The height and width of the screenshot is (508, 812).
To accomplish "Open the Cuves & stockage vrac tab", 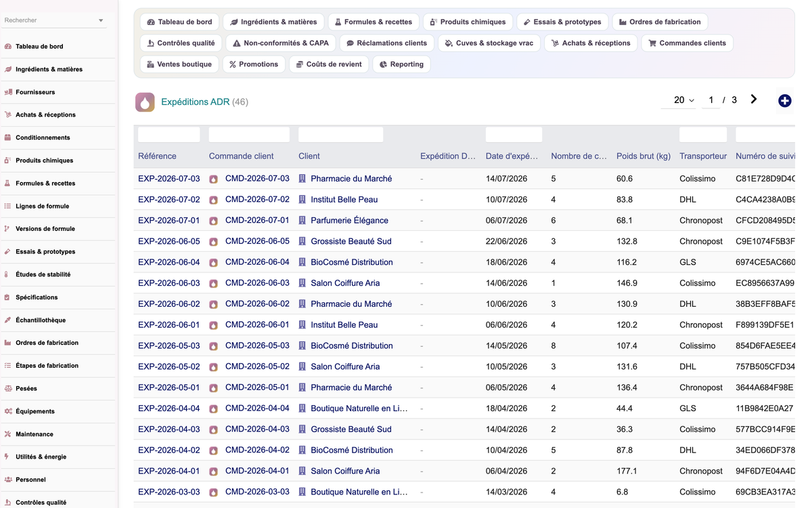I will coord(489,43).
